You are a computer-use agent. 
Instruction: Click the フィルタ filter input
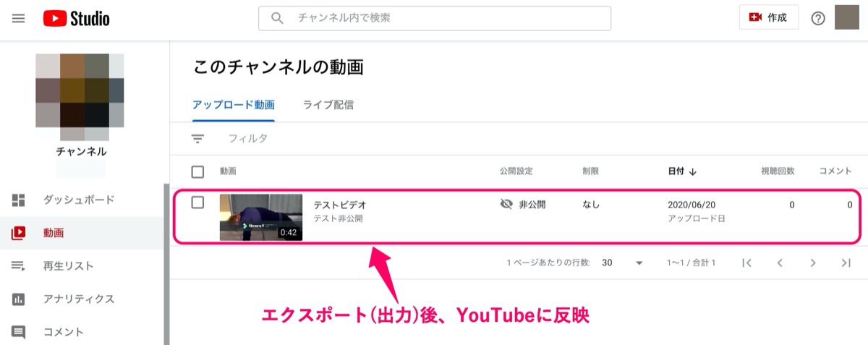tap(248, 138)
